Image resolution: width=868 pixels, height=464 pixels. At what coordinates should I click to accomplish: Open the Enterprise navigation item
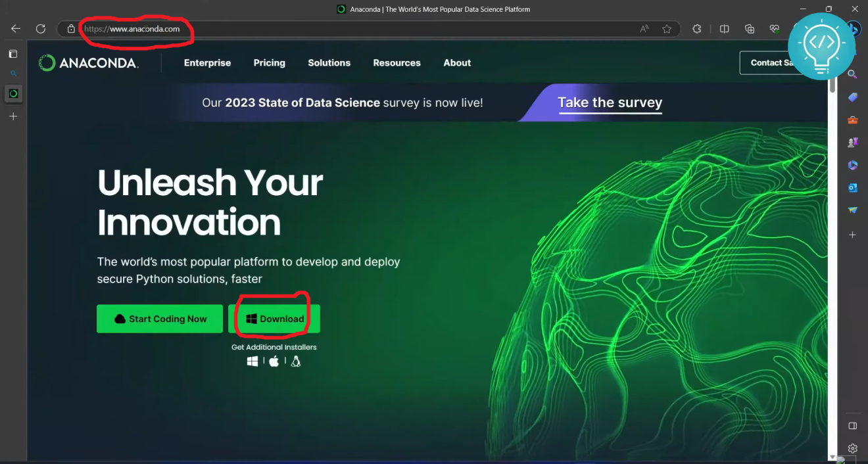tap(207, 63)
